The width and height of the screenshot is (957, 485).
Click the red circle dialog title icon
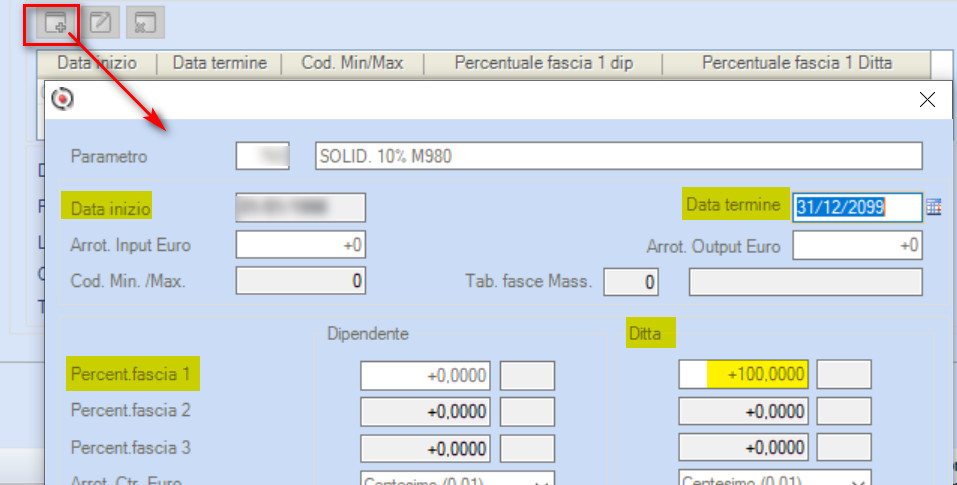(x=62, y=99)
